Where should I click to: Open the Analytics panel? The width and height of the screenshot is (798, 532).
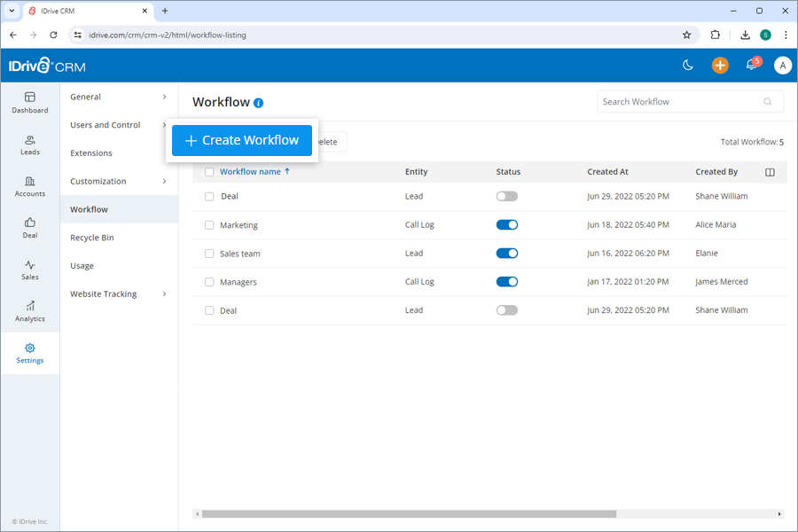[x=29, y=310]
